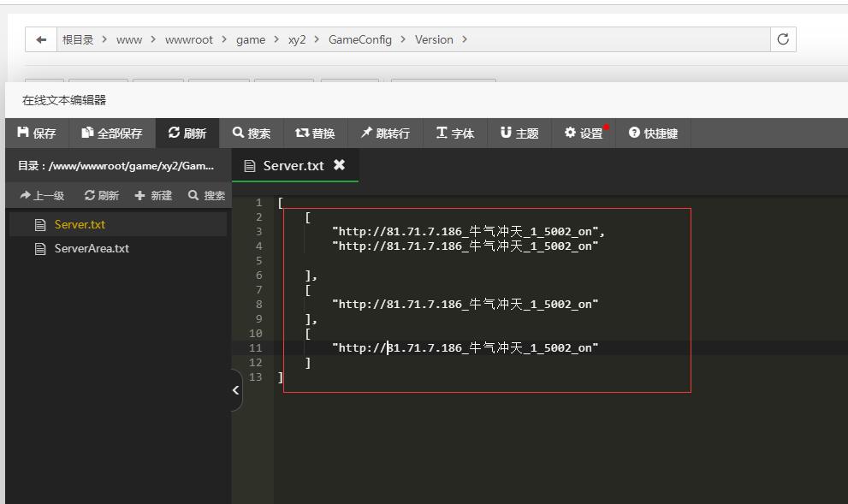Open ServerArea.txt from the file list

click(x=92, y=249)
